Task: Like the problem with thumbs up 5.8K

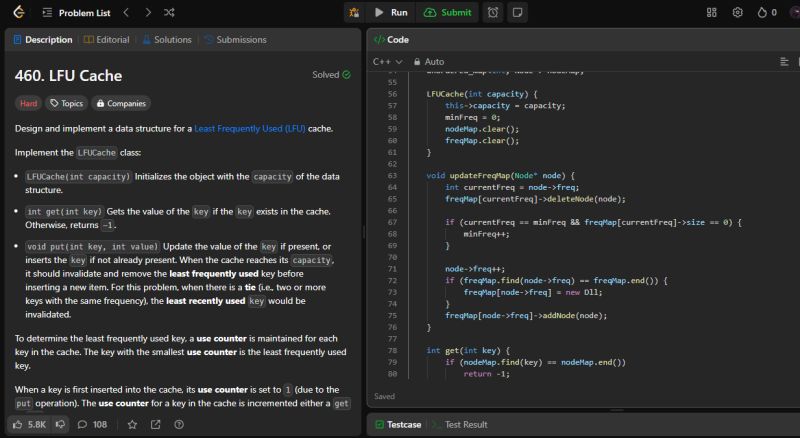Action: coord(28,425)
